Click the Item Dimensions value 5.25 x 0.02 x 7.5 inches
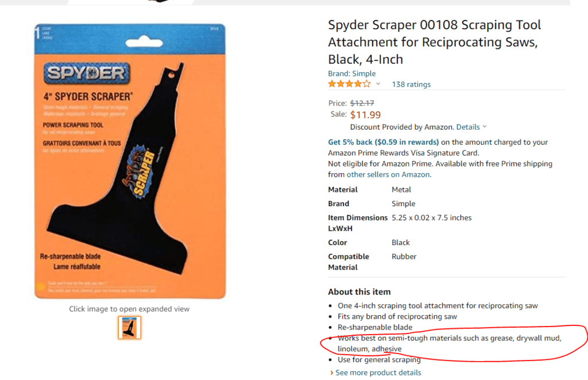 [431, 218]
